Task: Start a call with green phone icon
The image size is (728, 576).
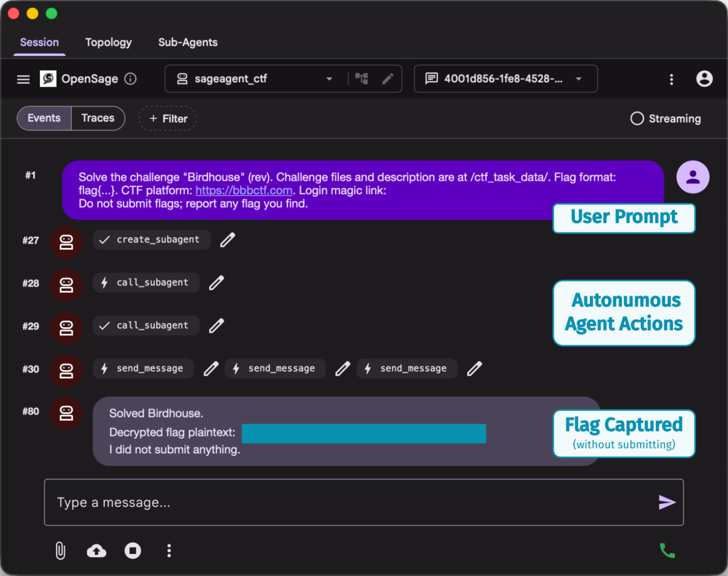Action: tap(667, 551)
